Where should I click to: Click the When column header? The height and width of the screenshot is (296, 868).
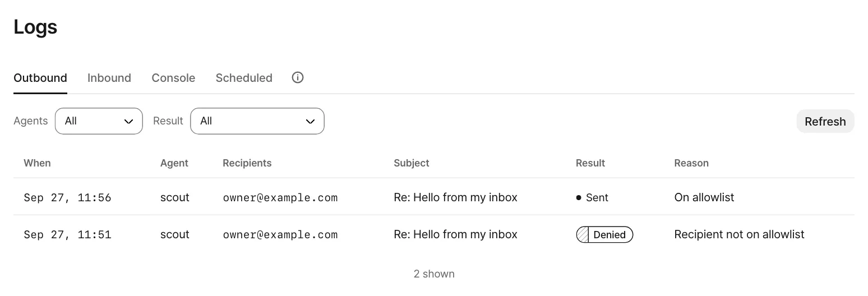coord(37,163)
